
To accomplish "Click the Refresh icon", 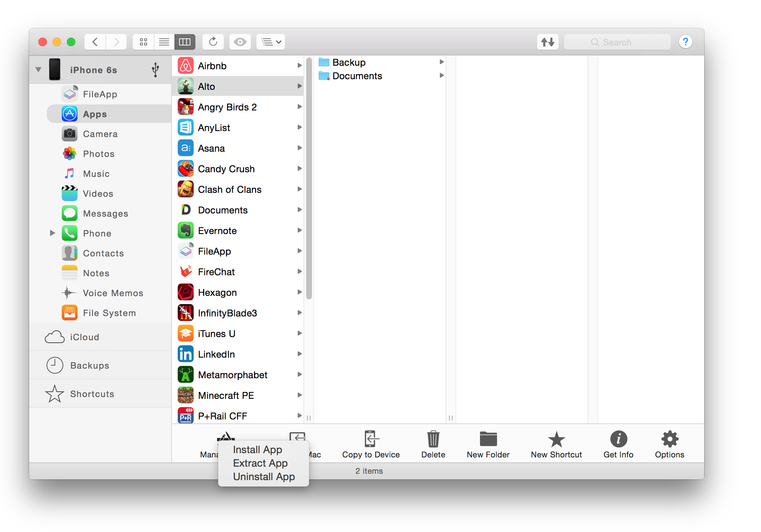I will coord(213,42).
